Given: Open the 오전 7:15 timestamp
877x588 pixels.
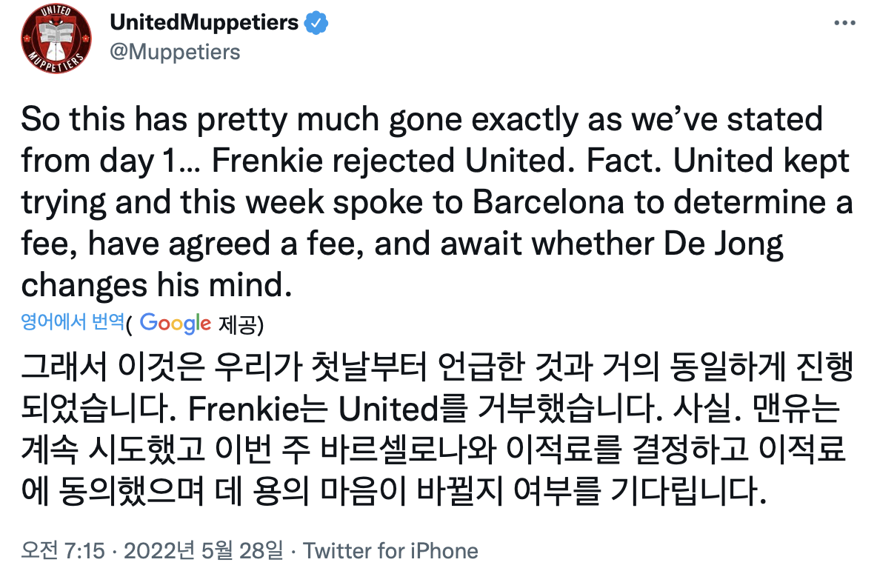Looking at the screenshot, I should tap(63, 550).
